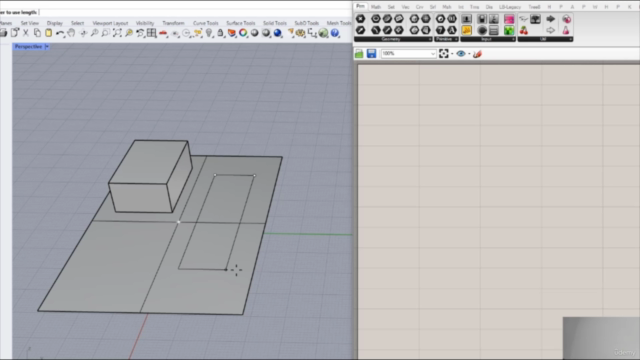The image size is (640, 360).
Task: Click the blue floppy Save button in Grasshopper
Action: (x=371, y=53)
